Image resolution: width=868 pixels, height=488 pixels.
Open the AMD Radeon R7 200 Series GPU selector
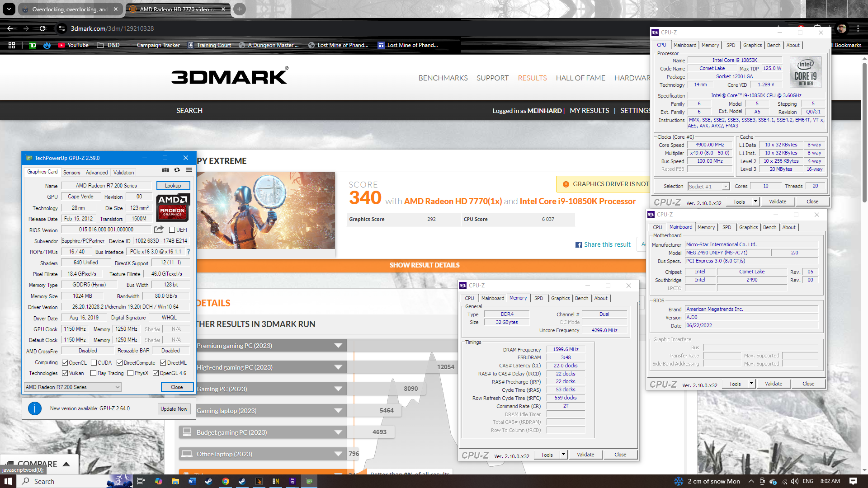(73, 387)
